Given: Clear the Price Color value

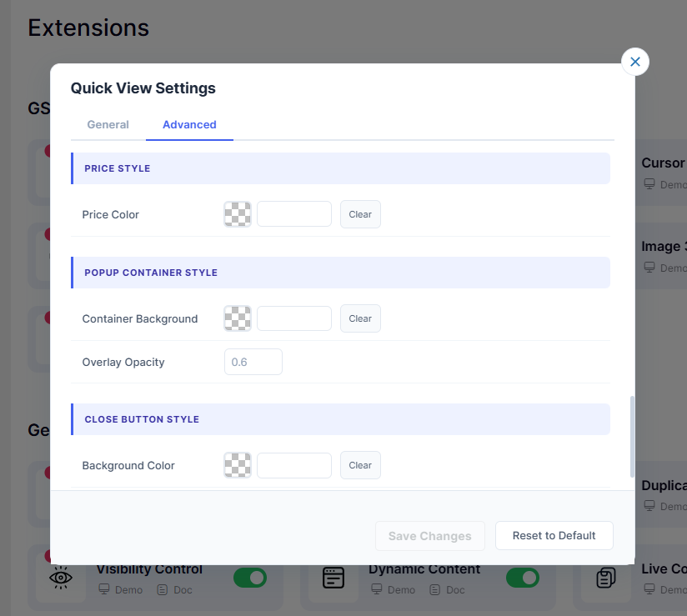Looking at the screenshot, I should coord(360,214).
